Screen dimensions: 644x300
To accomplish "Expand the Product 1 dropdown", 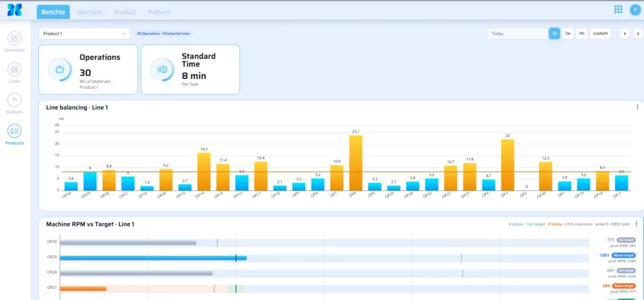I will [84, 34].
